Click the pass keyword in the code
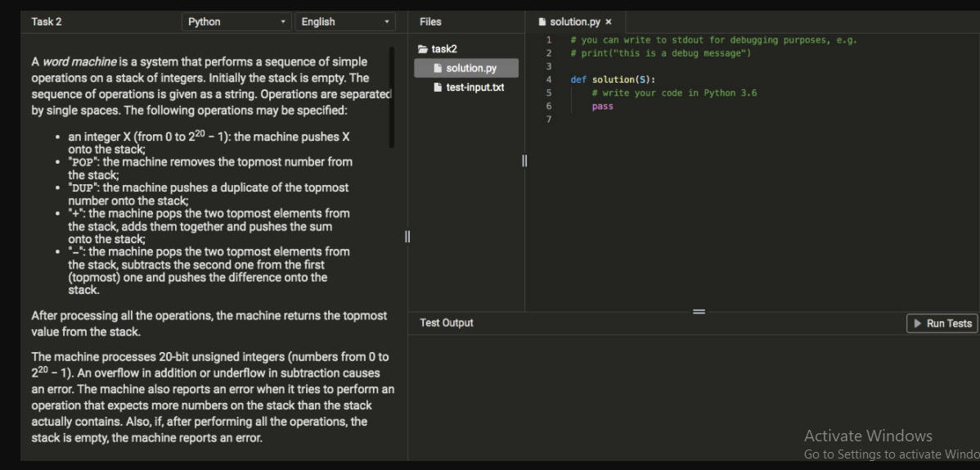This screenshot has height=470, width=980. pos(602,106)
